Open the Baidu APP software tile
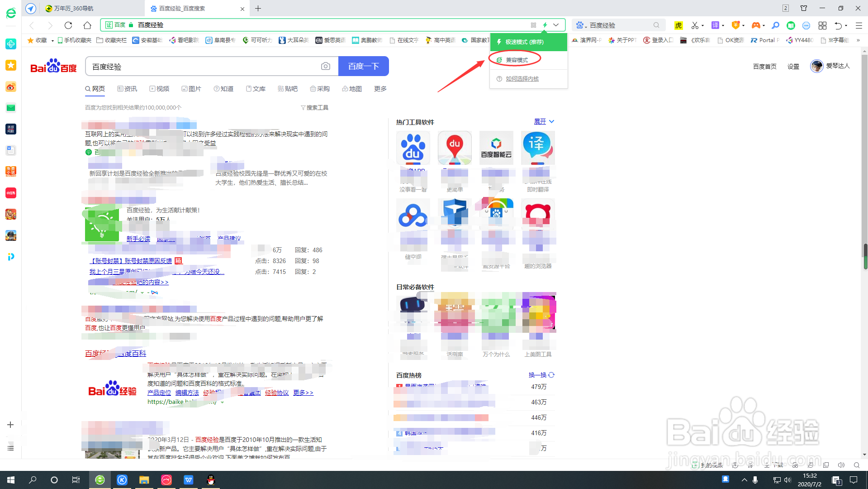Viewport: 868px width, 489px height. (413, 148)
